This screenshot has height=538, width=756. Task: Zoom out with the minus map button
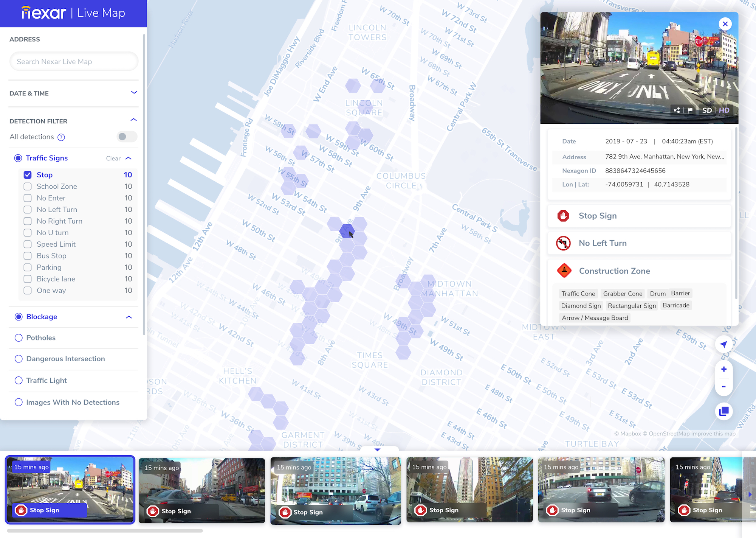coord(723,387)
